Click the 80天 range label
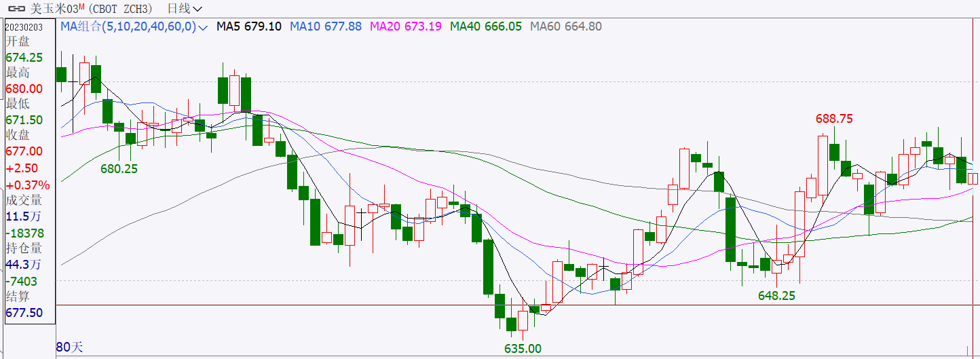The image size is (980, 359). click(x=69, y=347)
